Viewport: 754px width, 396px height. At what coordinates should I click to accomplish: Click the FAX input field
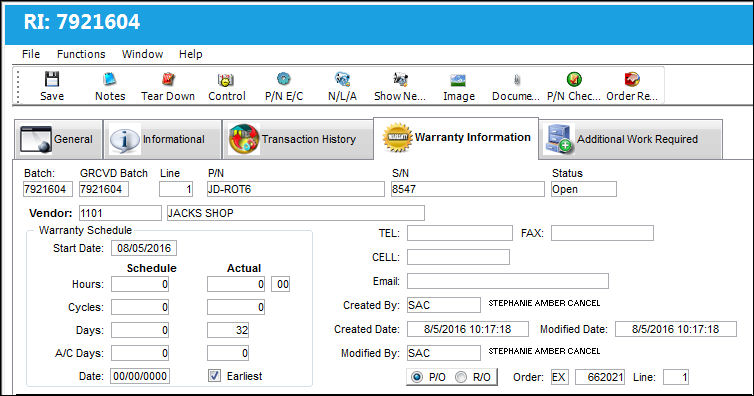click(602, 233)
